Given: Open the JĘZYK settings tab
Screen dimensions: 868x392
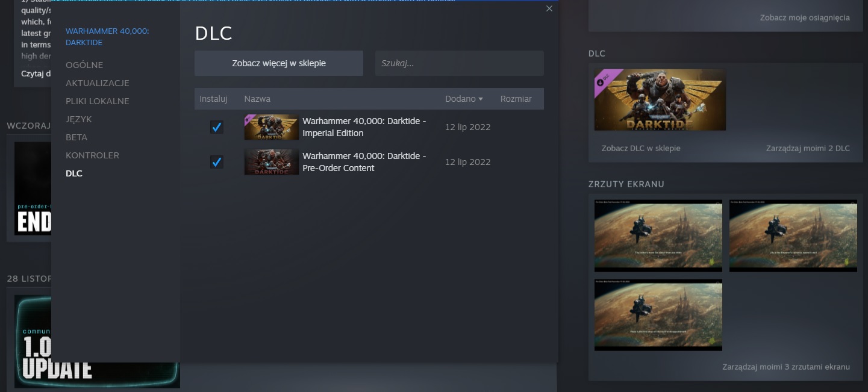Looking at the screenshot, I should click(79, 119).
